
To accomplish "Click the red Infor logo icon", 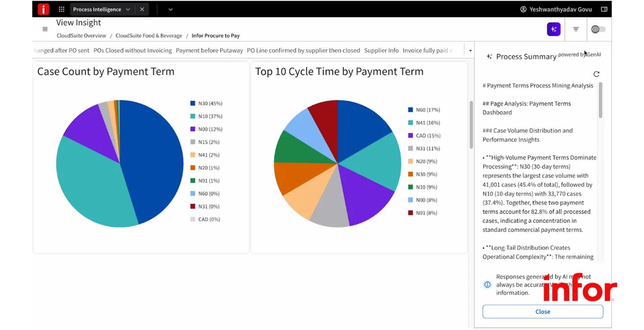I will pyautogui.click(x=43, y=9).
